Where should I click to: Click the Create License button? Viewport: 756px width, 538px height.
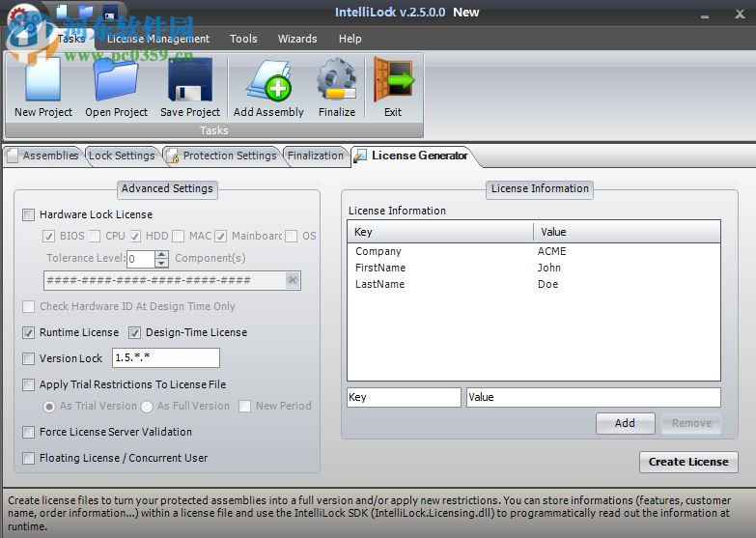(x=688, y=462)
